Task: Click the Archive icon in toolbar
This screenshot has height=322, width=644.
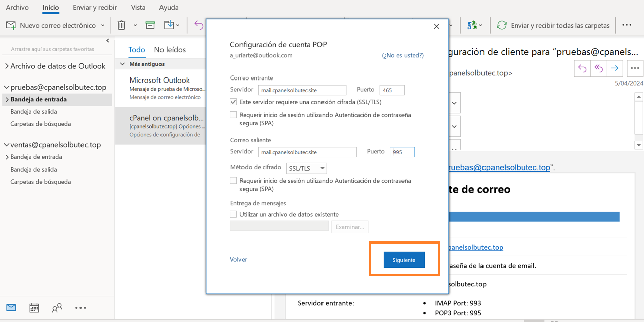Action: 150,25
